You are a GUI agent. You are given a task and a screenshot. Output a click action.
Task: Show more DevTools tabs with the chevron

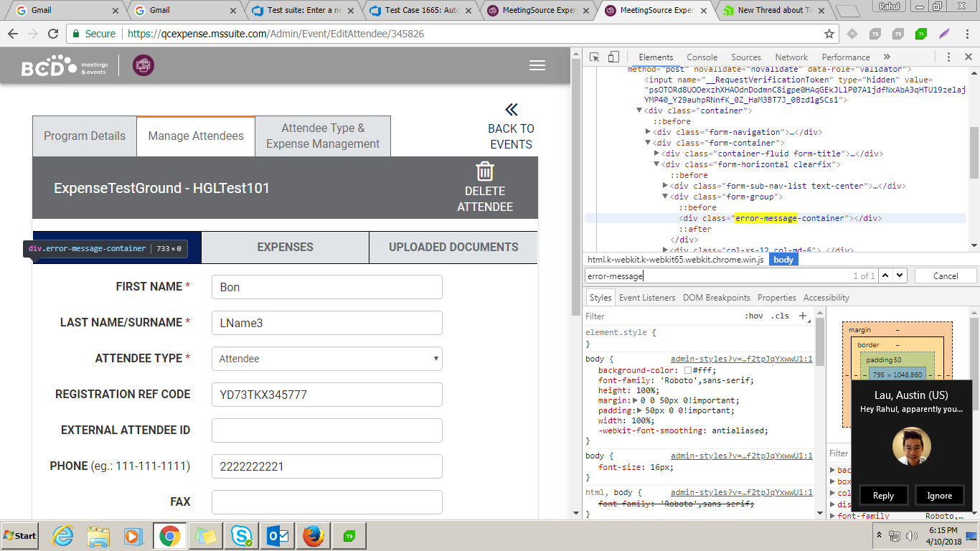[x=887, y=57]
